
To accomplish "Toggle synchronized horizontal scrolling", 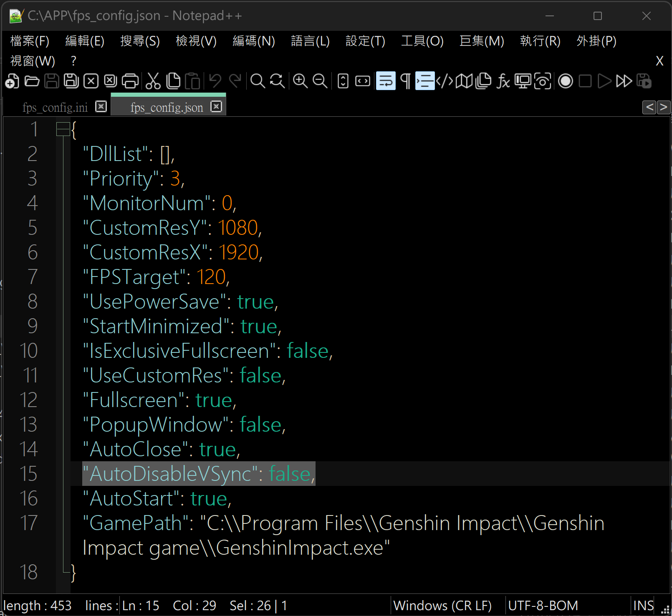I will click(x=363, y=81).
